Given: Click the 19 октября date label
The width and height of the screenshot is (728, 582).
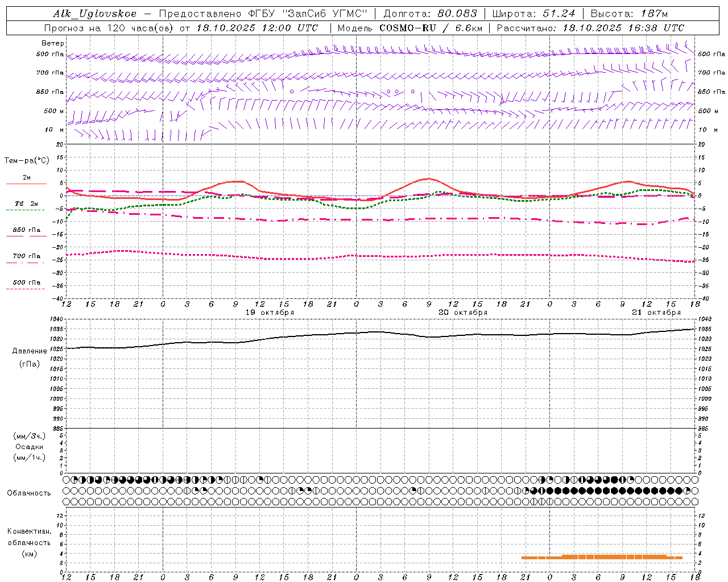Looking at the screenshot, I should [x=270, y=313].
